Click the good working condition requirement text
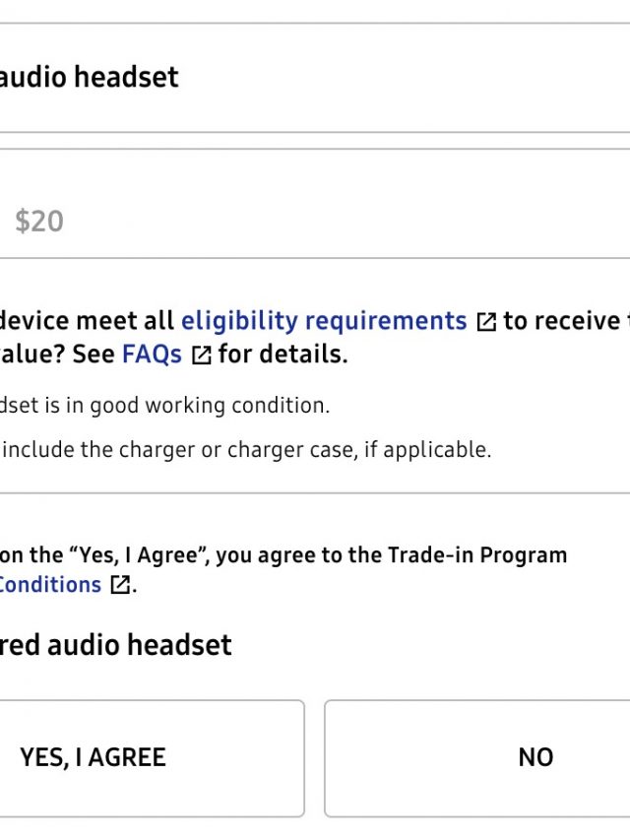This screenshot has height=840, width=630. (x=163, y=406)
